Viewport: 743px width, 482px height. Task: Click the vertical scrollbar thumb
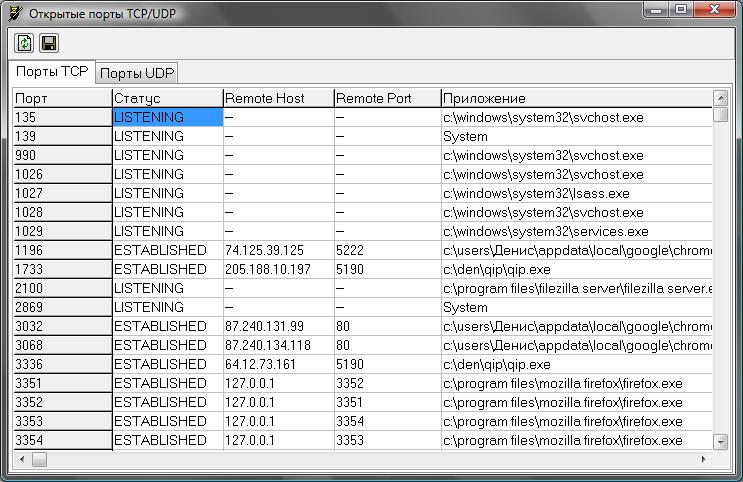click(720, 114)
